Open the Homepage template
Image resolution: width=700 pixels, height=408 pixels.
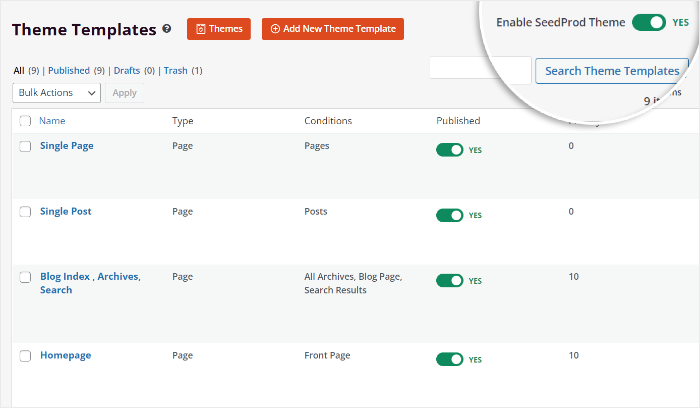pyautogui.click(x=66, y=355)
